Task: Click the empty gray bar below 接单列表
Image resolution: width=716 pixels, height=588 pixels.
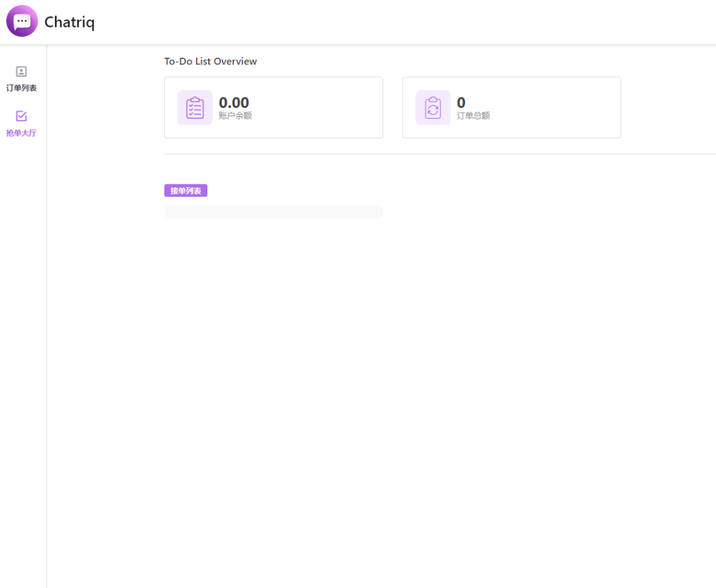Action: pos(273,212)
